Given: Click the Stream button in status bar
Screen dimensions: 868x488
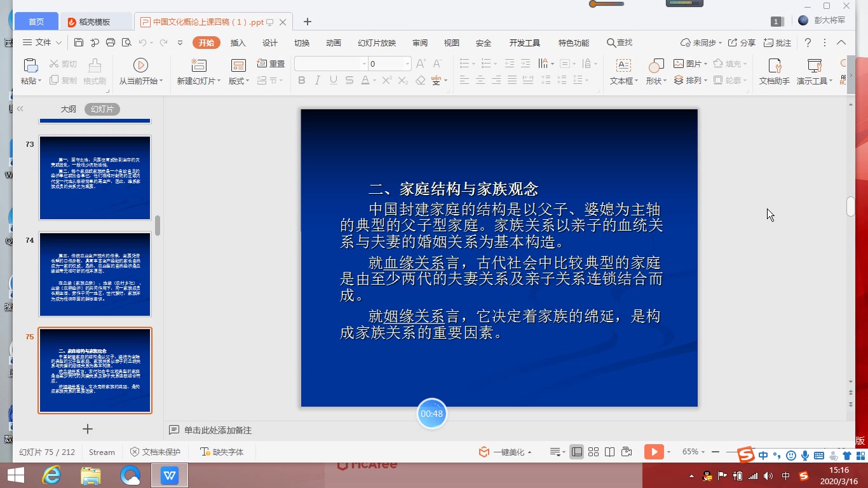Looking at the screenshot, I should tap(101, 452).
